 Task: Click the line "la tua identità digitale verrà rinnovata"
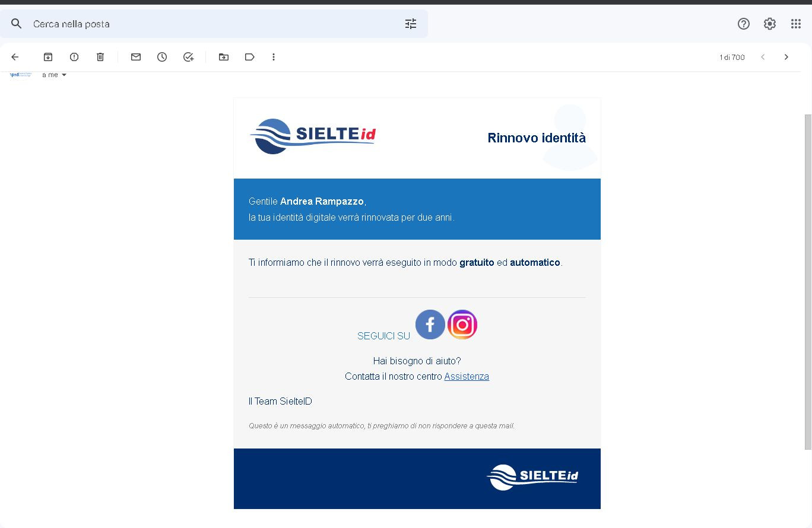tap(351, 217)
